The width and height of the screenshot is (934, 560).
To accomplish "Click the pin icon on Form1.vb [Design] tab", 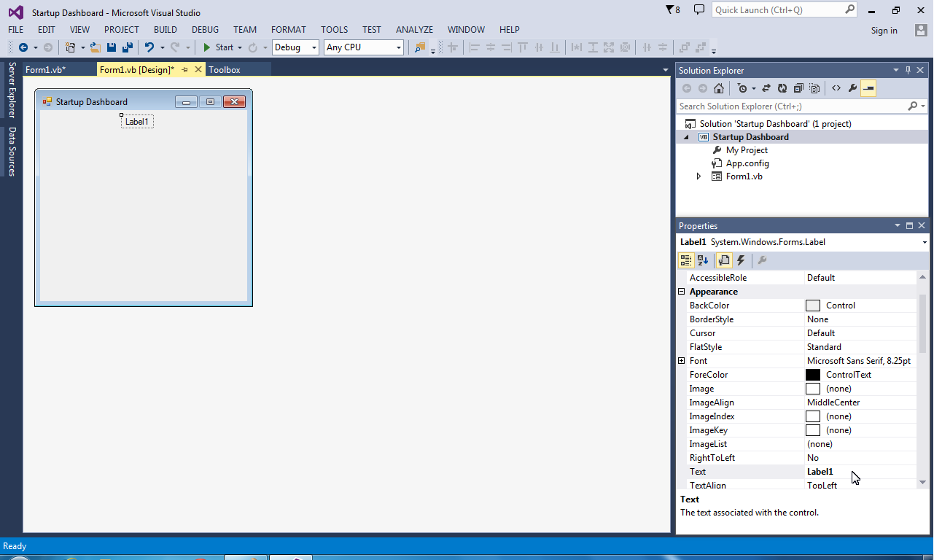I will [x=185, y=70].
